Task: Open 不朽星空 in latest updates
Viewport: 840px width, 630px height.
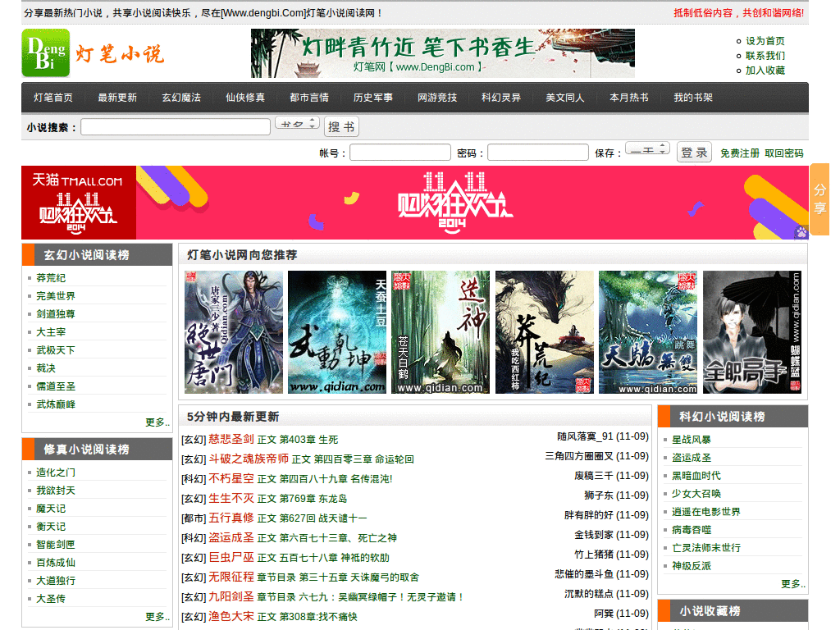Action: (x=231, y=479)
